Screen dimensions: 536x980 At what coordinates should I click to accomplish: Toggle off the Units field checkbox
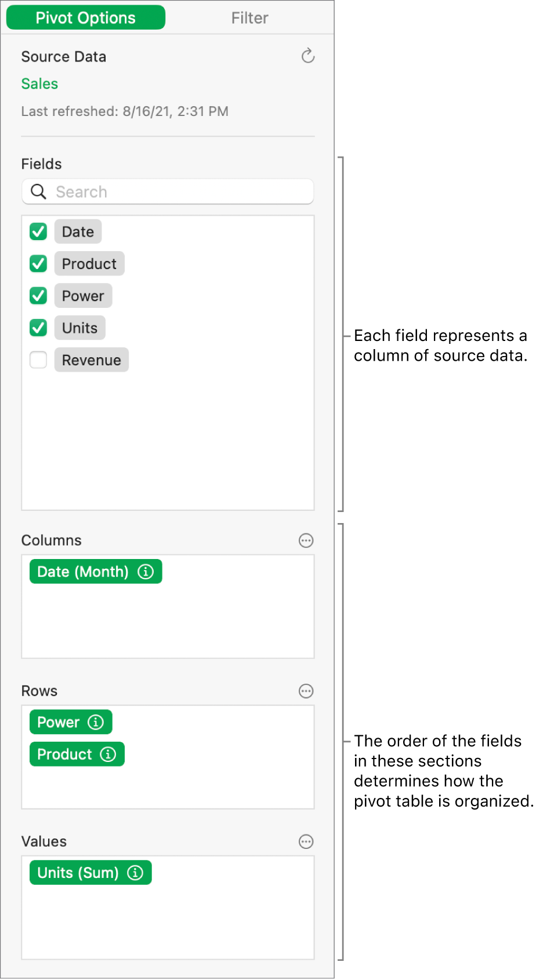point(38,328)
